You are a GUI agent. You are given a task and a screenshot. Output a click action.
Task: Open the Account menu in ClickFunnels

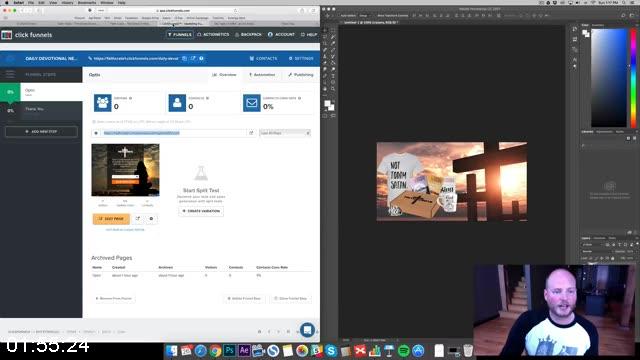tap(281, 35)
